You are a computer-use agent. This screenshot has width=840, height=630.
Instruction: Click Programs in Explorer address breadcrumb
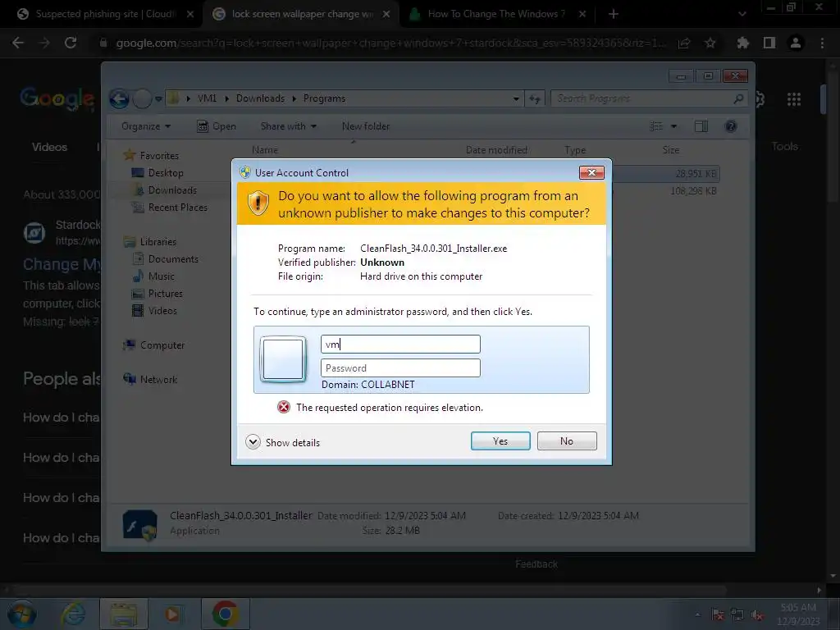324,98
